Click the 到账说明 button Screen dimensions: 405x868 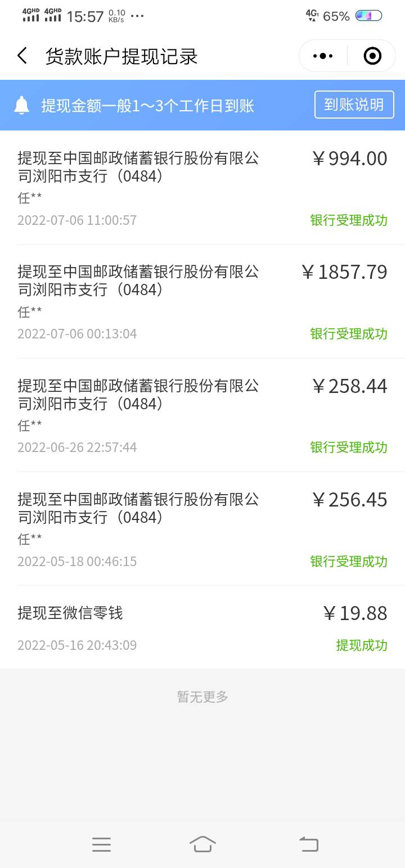click(354, 105)
